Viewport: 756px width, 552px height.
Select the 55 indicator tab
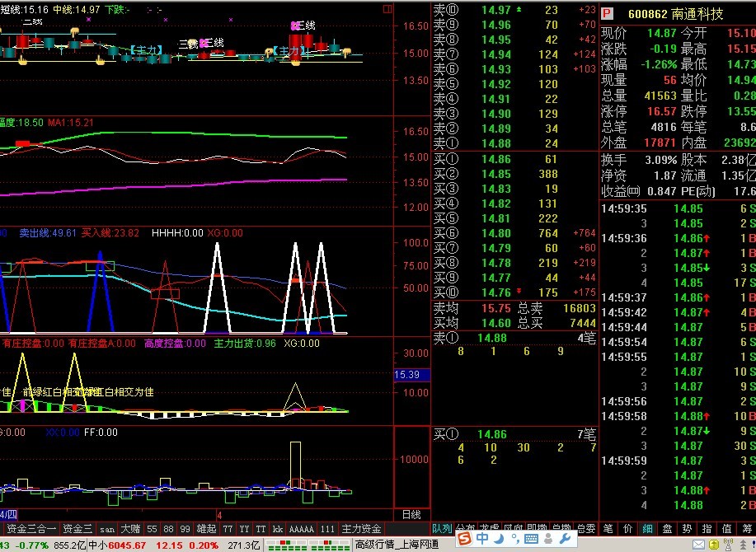tap(152, 529)
